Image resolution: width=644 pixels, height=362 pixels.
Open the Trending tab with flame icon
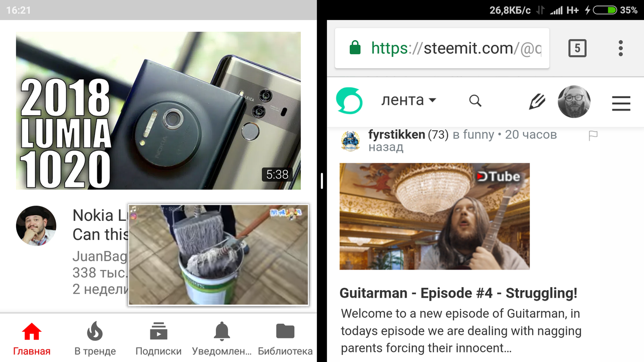coord(95,339)
